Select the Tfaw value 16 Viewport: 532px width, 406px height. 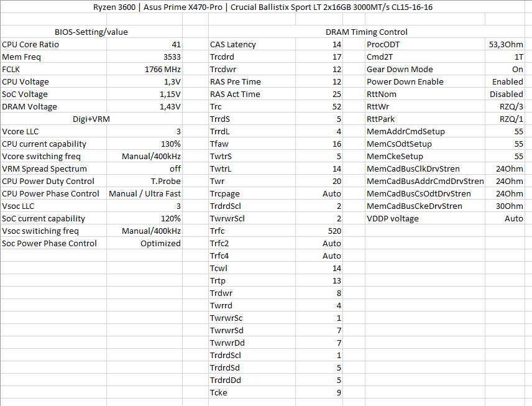(x=319, y=144)
